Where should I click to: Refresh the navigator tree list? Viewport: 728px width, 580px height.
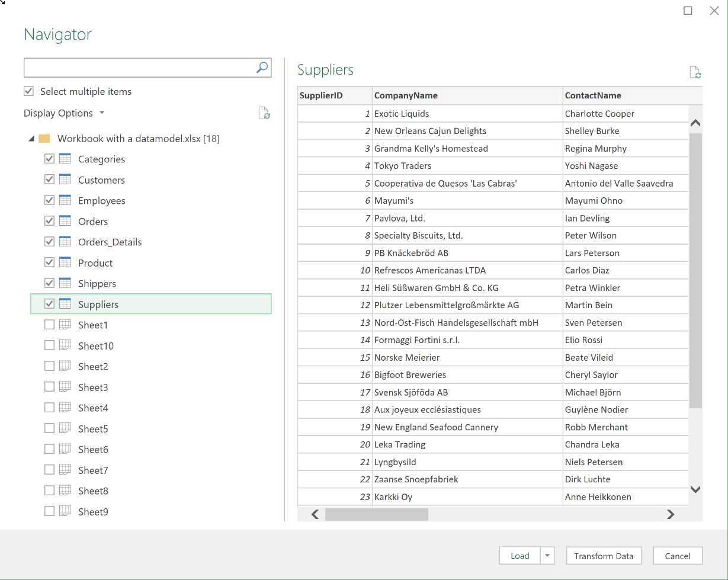[264, 113]
